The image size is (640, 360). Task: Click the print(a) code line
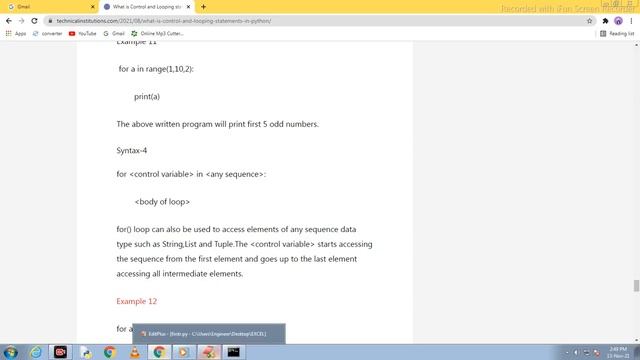(147, 97)
